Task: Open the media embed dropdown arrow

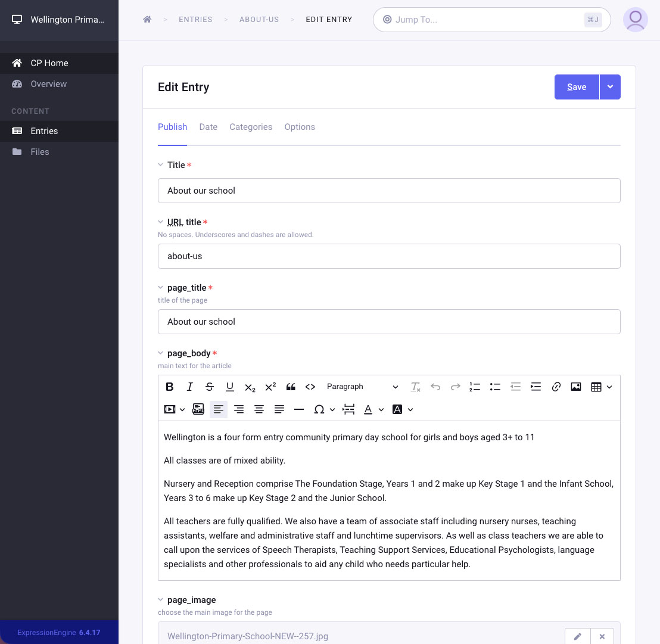Action: pos(182,409)
